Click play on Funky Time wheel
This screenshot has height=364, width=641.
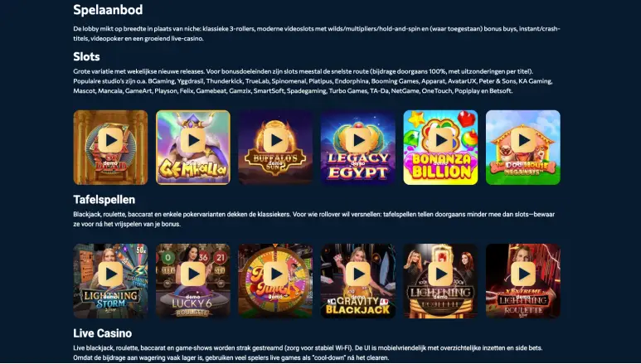click(275, 274)
